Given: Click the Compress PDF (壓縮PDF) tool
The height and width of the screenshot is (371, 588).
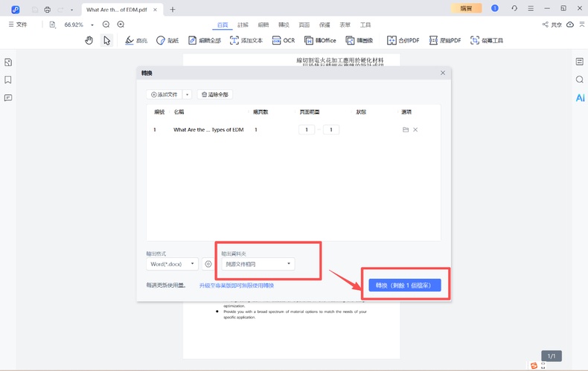Looking at the screenshot, I should click(444, 40).
